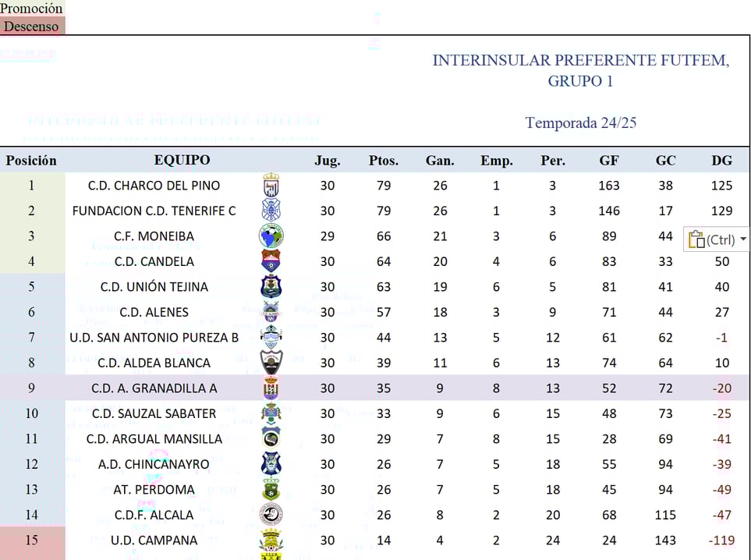751x560 pixels.
Task: Select the A.D. Chincanayro blue crest
Action: (x=271, y=464)
